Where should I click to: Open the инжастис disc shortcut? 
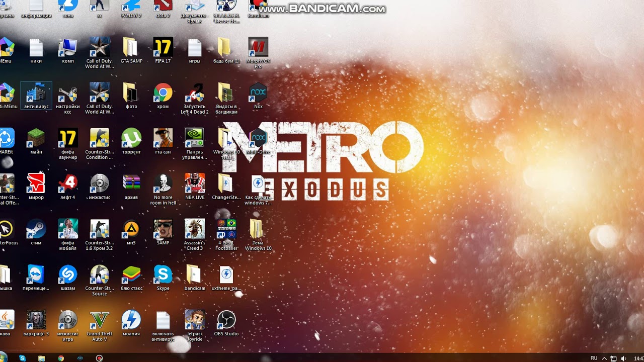99,188
